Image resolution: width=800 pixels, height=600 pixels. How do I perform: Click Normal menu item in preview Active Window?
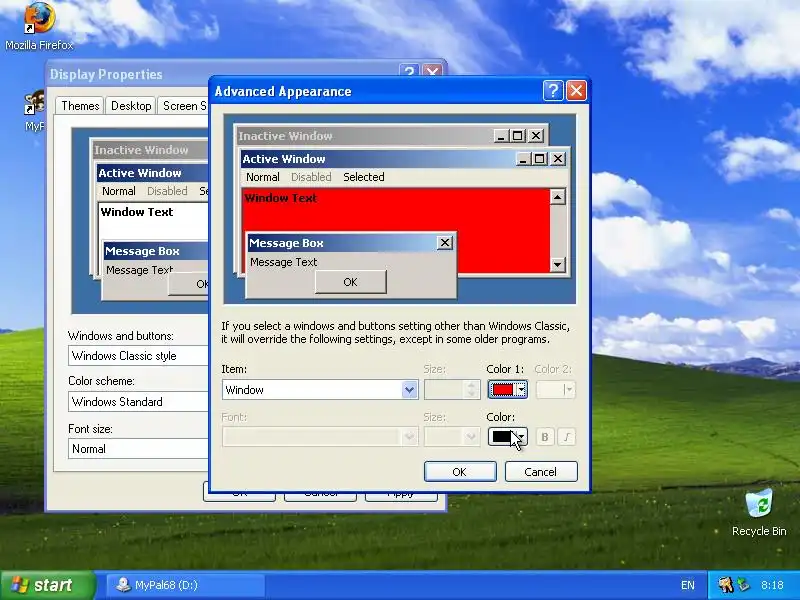[263, 177]
